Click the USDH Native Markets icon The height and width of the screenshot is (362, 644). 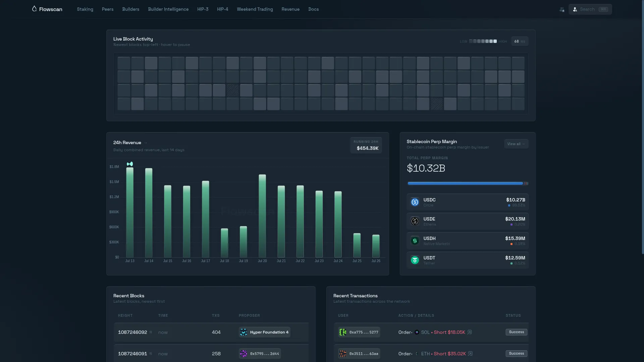(x=415, y=241)
